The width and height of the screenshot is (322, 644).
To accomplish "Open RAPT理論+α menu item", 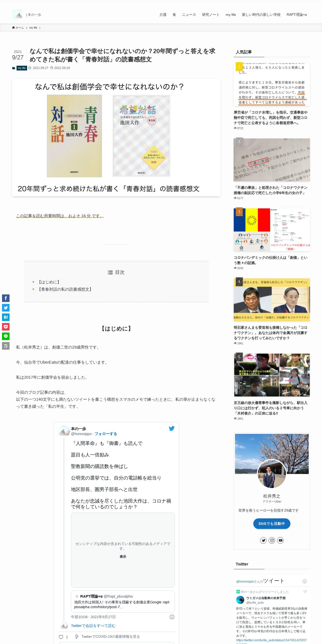I will pyautogui.click(x=297, y=15).
